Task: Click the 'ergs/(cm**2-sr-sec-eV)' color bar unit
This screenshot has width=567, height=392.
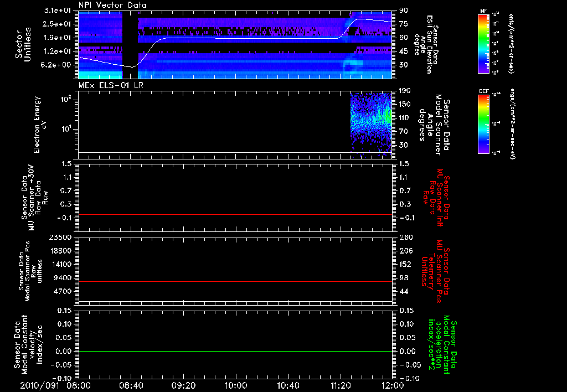Action: pos(512,123)
